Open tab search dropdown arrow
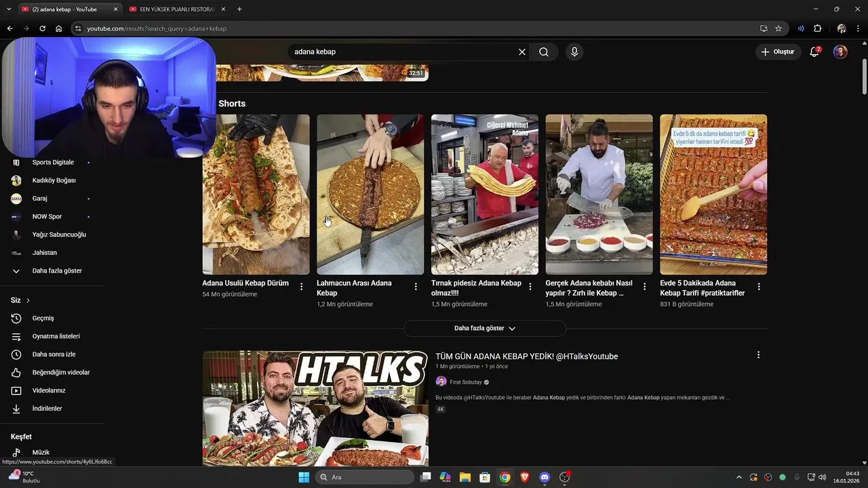 (9, 9)
